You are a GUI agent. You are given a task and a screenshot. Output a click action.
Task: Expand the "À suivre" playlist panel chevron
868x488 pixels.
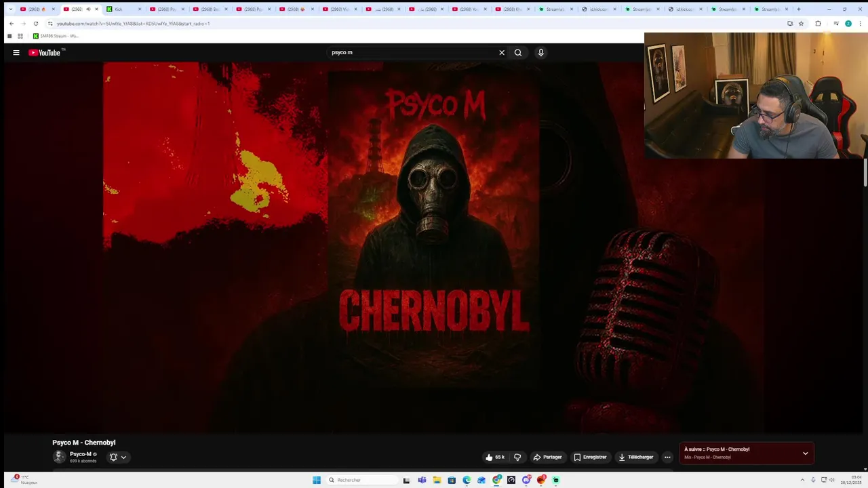[805, 453]
